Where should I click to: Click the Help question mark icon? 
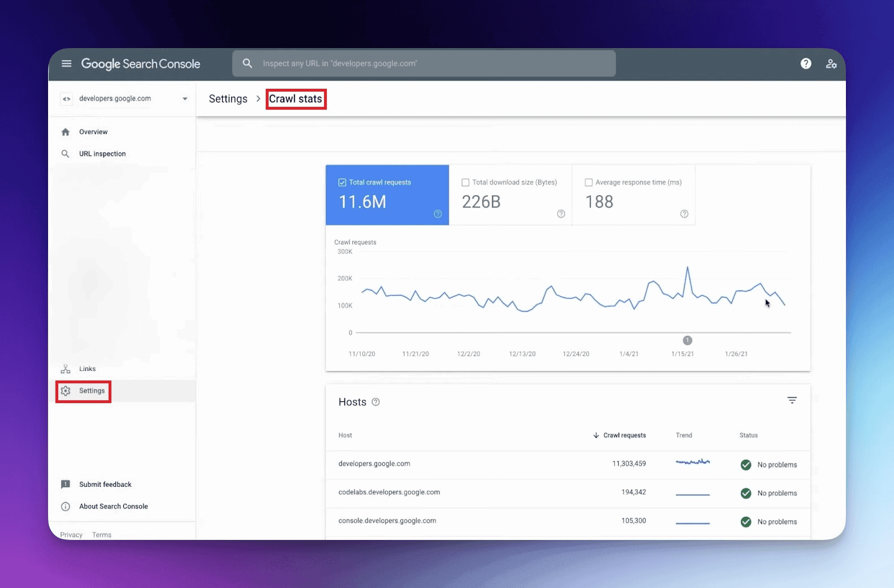click(806, 64)
